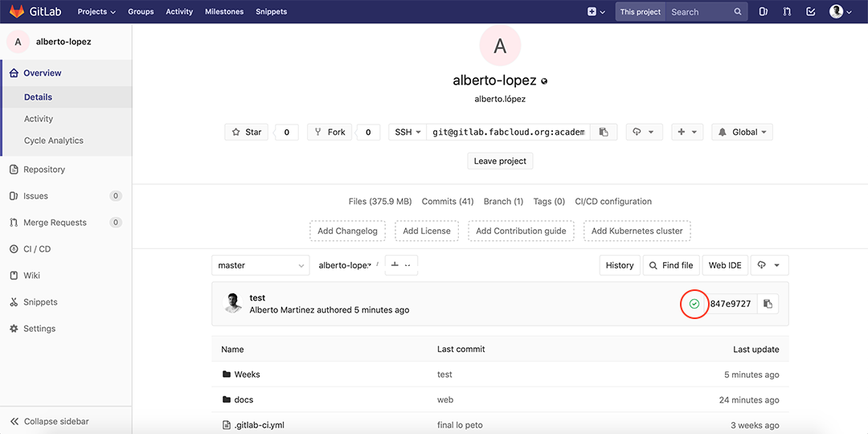This screenshot has height=434, width=868.
Task: Switch the SSH protocol dropdown
Action: coord(407,132)
